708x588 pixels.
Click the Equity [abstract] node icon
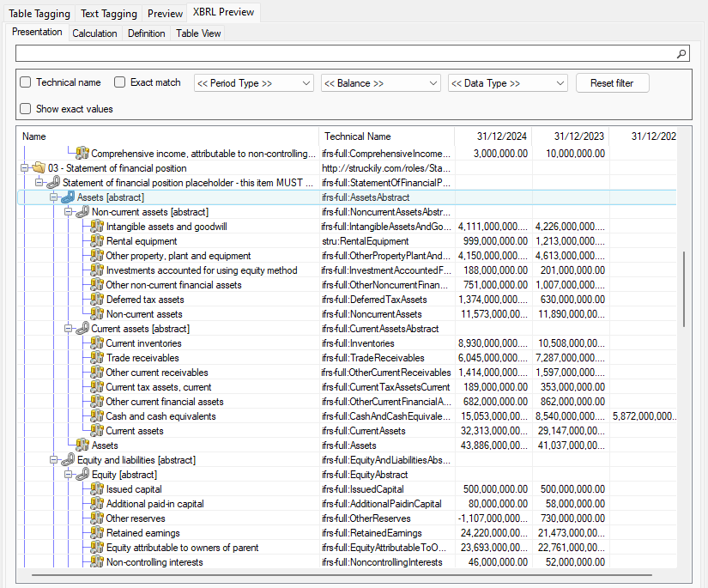point(82,475)
